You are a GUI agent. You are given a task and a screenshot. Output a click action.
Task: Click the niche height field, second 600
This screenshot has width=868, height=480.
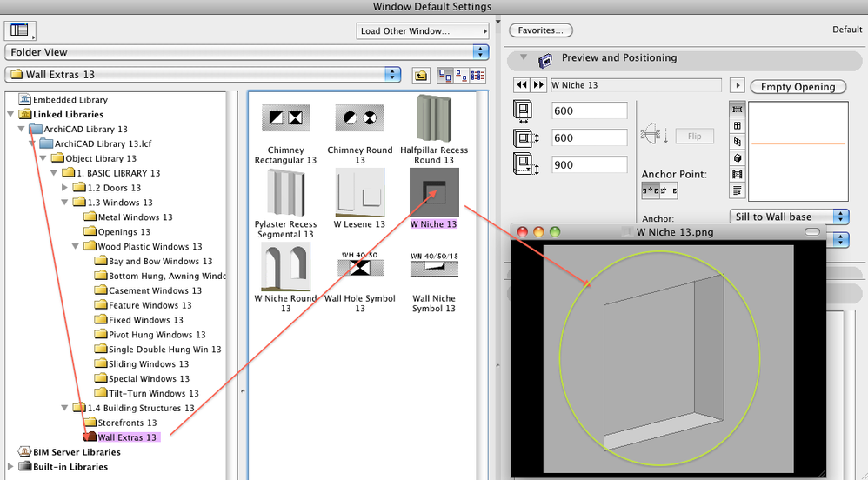pyautogui.click(x=589, y=138)
